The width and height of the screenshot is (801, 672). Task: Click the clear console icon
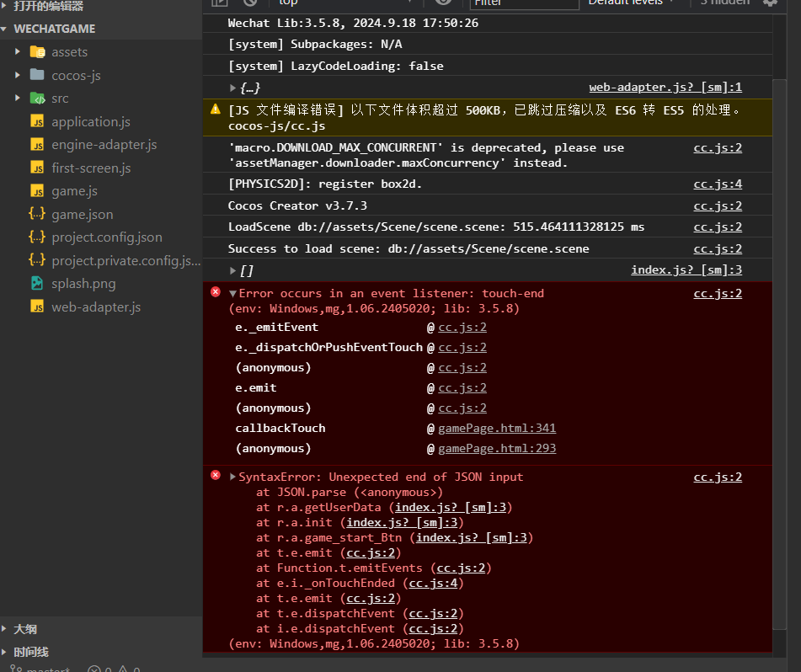[250, 3]
